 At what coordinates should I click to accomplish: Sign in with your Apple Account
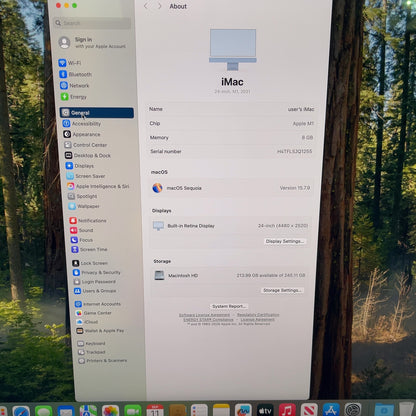(x=92, y=43)
